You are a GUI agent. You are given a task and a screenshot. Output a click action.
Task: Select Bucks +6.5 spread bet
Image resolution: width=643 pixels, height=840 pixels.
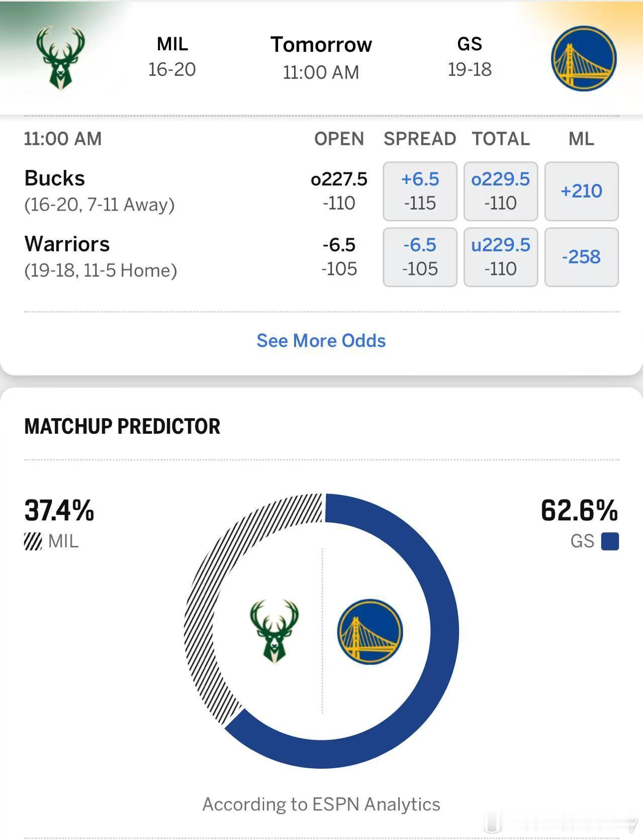[420, 191]
